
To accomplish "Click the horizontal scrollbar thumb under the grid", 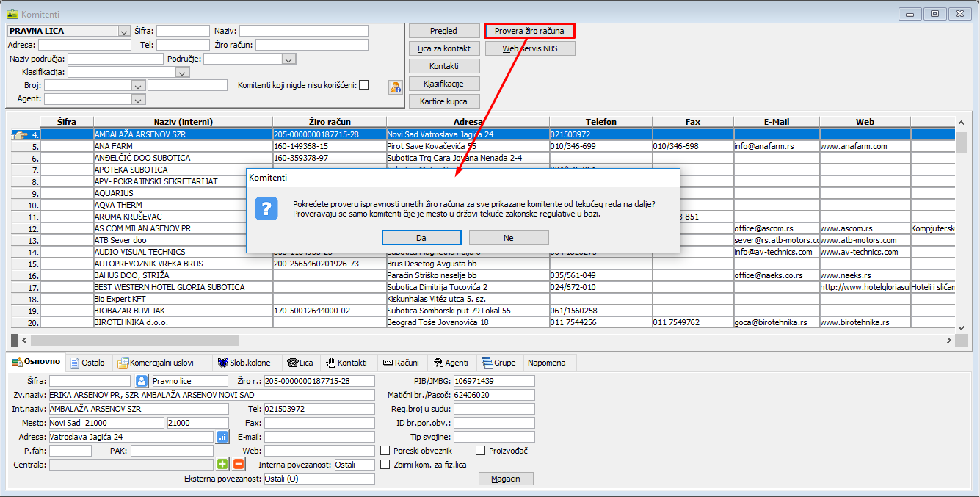I will pyautogui.click(x=134, y=341).
